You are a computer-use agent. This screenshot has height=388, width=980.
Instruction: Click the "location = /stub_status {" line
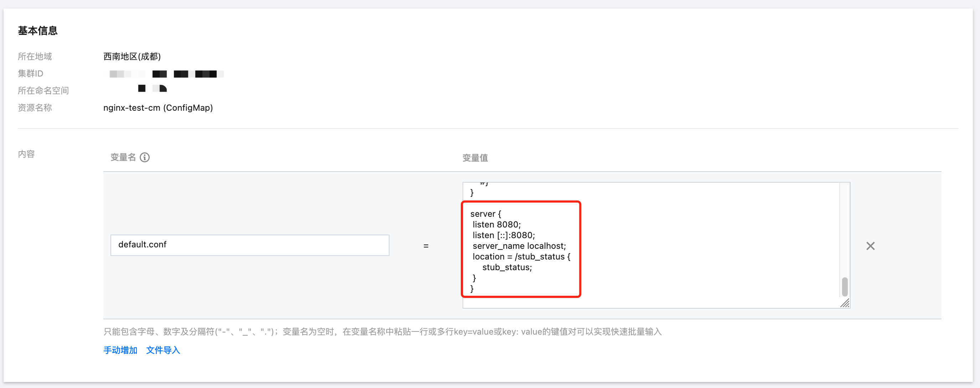[x=521, y=257]
